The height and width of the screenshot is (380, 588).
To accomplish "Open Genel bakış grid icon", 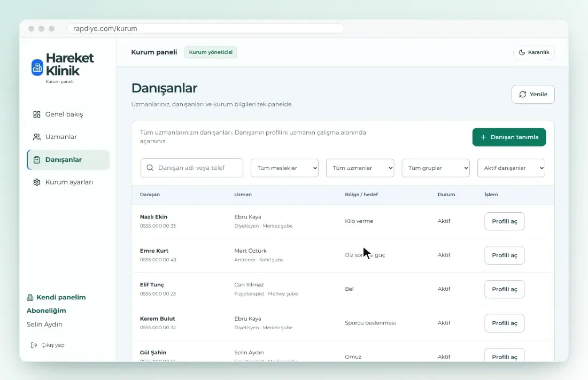I will click(x=37, y=114).
